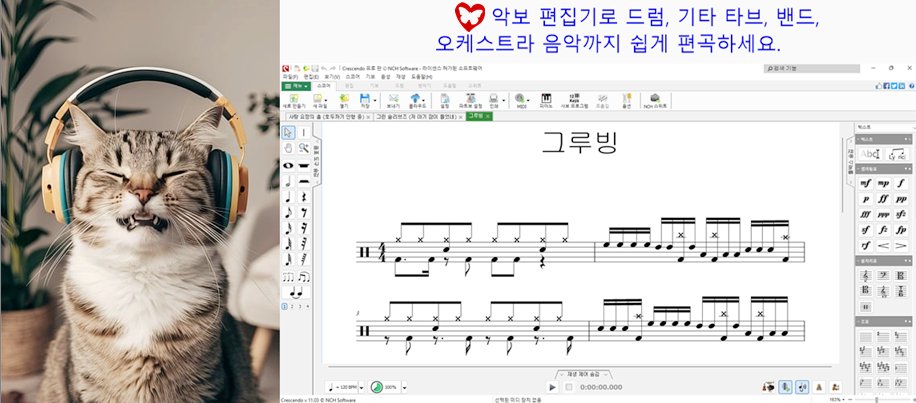Choose the sixteenth note
This screenshot has width=916, height=403.
point(288,228)
